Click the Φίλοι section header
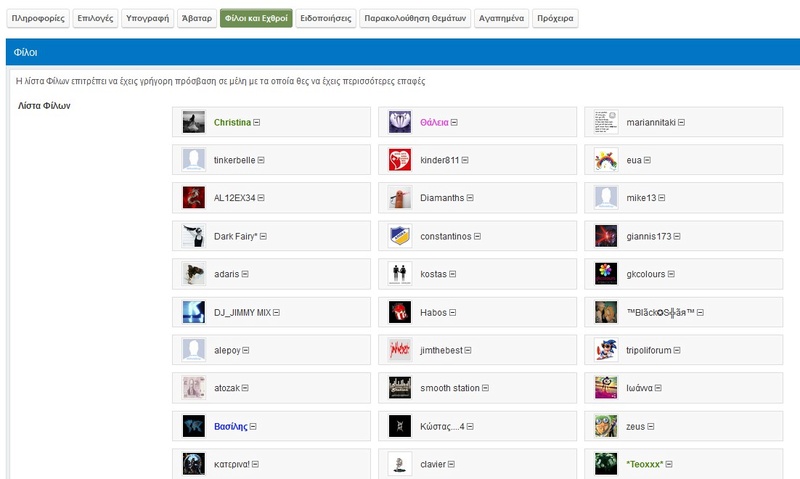 [x=403, y=52]
